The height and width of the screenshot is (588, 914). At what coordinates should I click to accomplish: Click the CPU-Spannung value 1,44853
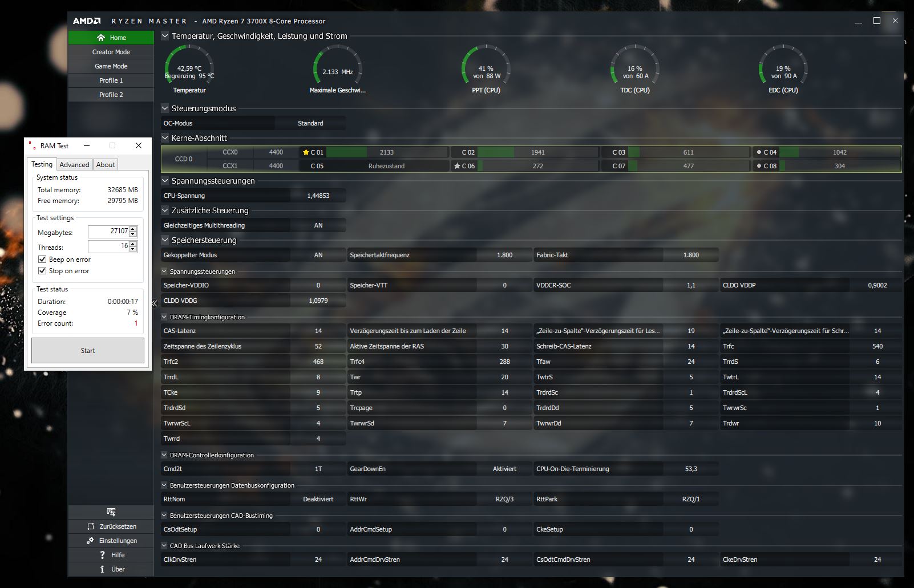coord(318,196)
